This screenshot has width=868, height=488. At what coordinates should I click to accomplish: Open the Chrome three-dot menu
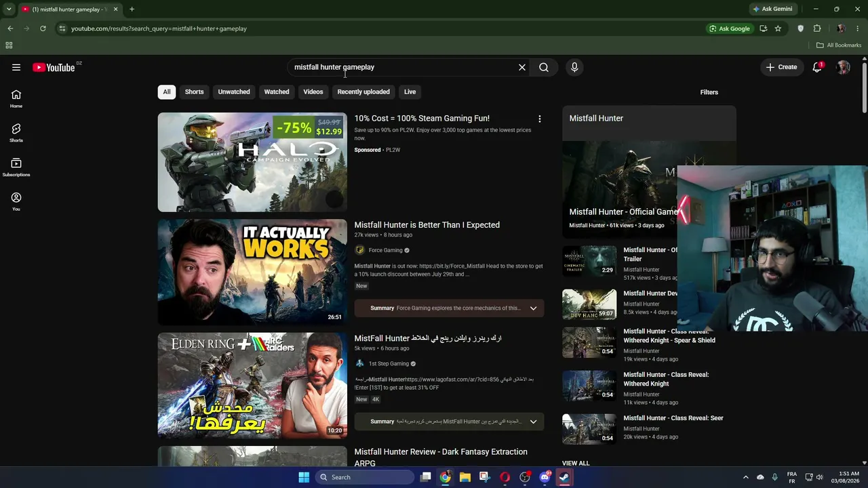pos(858,28)
